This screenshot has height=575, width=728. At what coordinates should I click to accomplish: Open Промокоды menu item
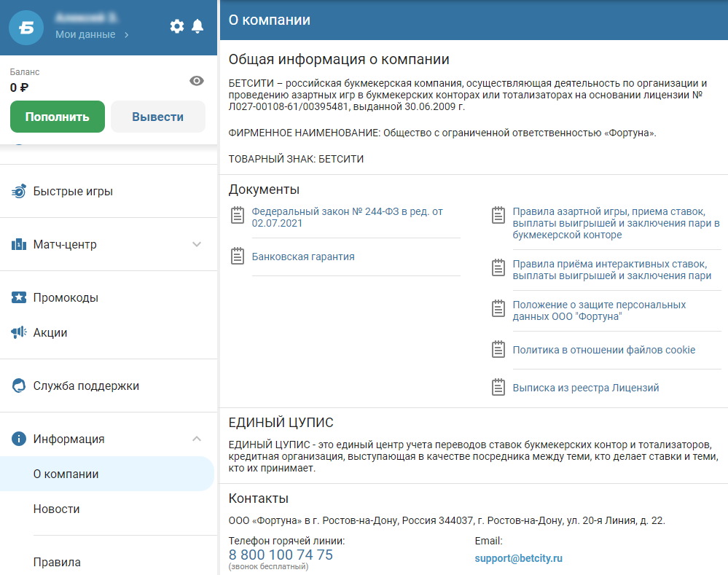pyautogui.click(x=66, y=298)
